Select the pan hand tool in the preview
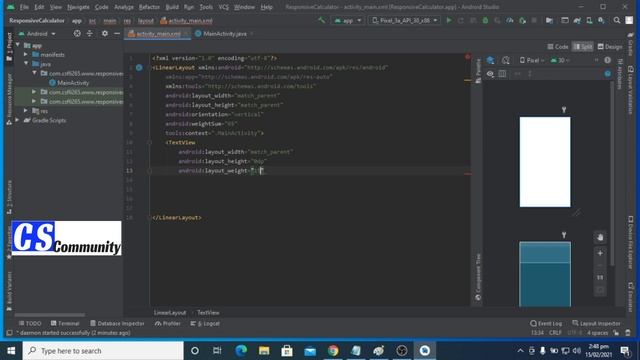640x360 pixels. [x=600, y=237]
